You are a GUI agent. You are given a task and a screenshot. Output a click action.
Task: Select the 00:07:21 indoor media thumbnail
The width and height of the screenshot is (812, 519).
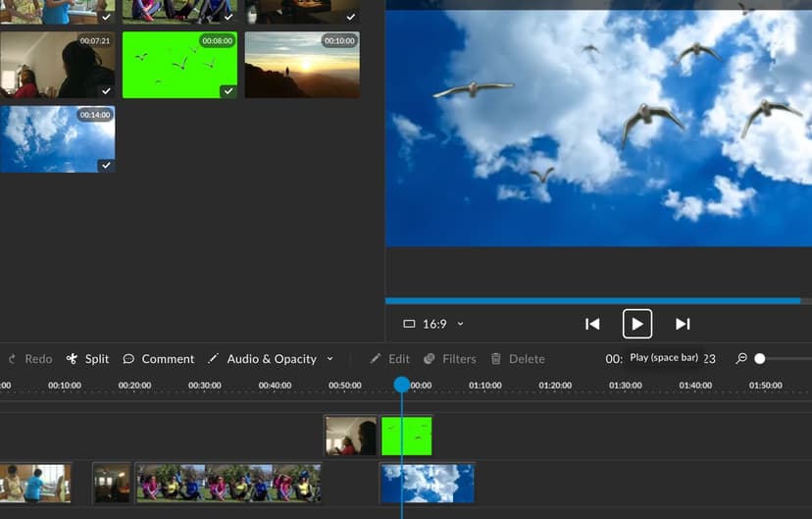point(58,65)
